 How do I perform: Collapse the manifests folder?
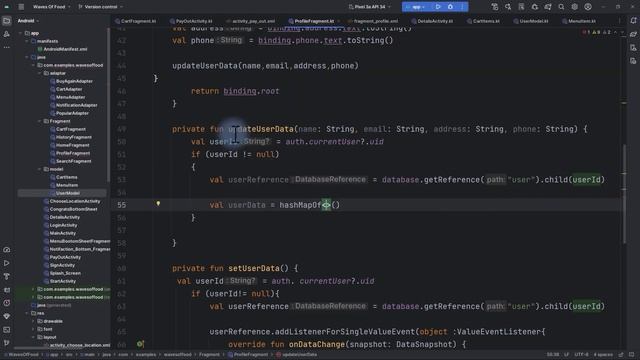[27, 41]
